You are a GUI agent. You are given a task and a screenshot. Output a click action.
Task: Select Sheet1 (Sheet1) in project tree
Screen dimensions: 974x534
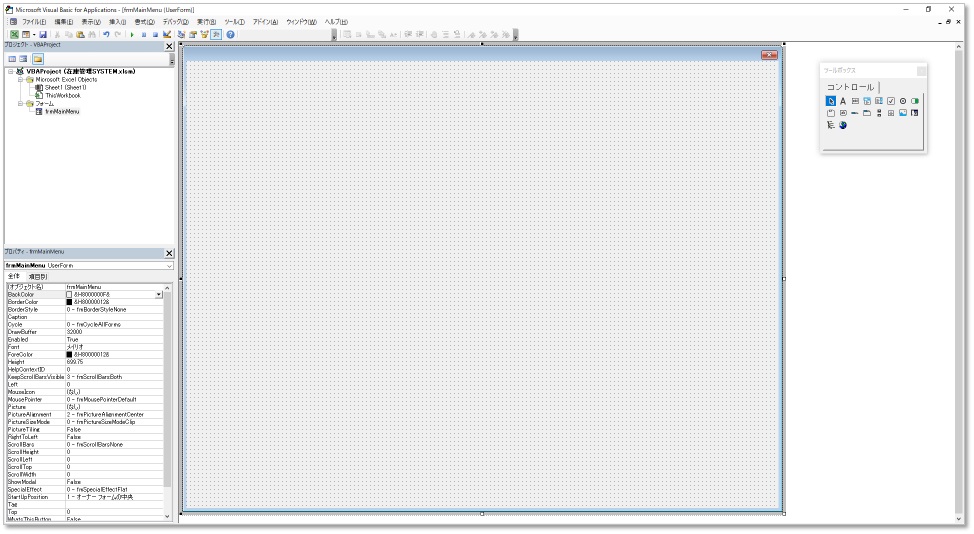[65, 88]
